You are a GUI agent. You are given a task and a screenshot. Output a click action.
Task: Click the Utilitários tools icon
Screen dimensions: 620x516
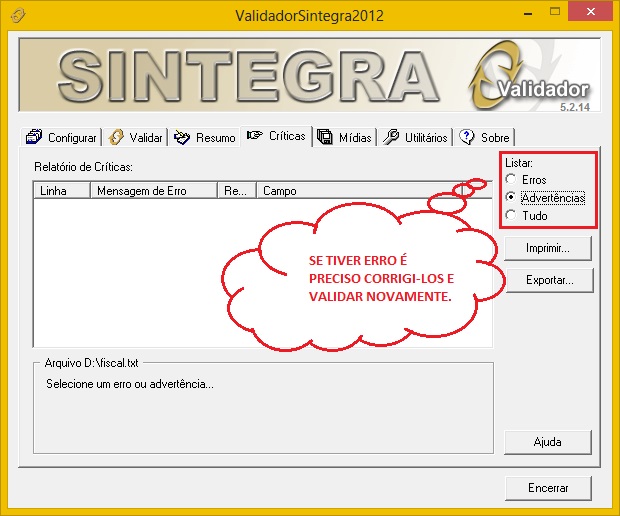[391, 137]
